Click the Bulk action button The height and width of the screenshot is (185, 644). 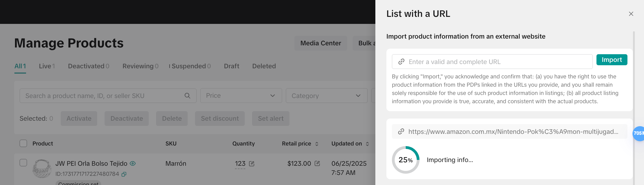364,43
